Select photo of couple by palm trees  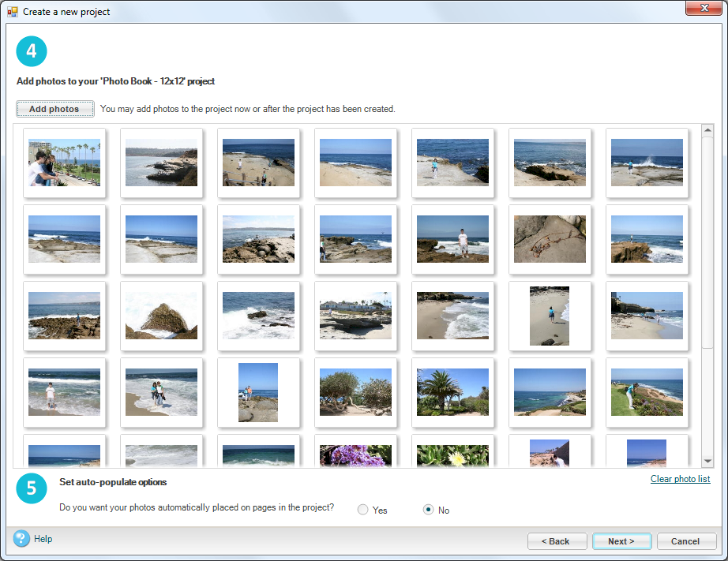click(x=64, y=163)
